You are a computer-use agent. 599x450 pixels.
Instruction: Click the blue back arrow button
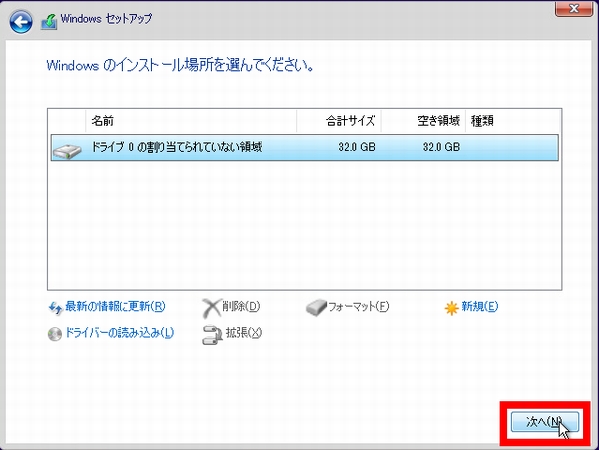[21, 22]
